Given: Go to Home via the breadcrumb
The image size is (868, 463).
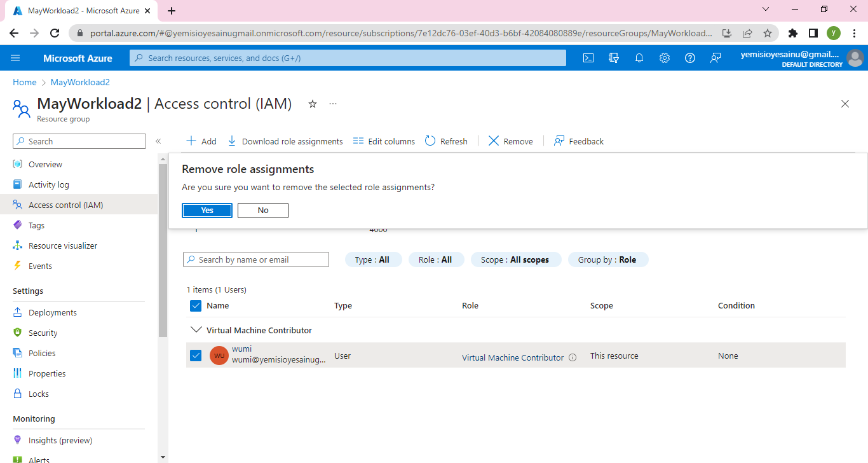Looking at the screenshot, I should pos(25,82).
